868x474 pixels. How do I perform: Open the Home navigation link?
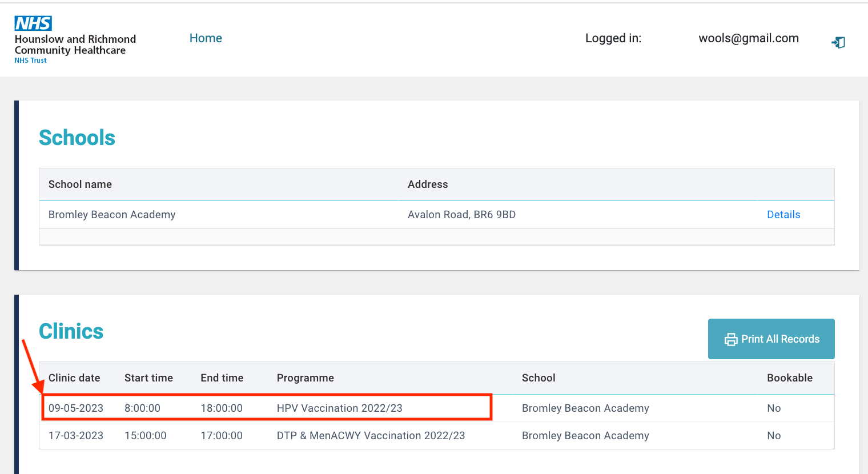[206, 38]
